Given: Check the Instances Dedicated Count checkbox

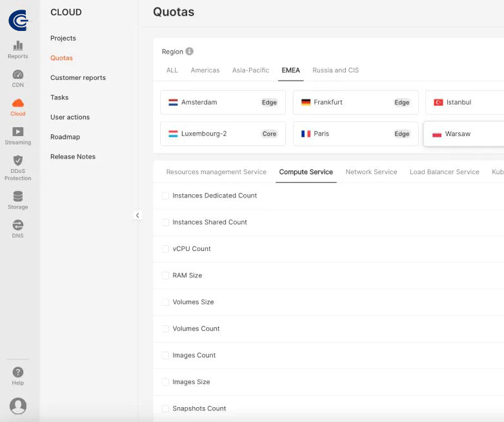Looking at the screenshot, I should point(165,196).
